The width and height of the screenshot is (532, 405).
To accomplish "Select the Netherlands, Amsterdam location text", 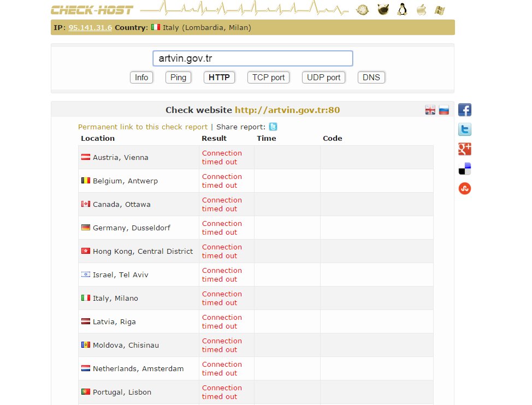I will coord(138,368).
